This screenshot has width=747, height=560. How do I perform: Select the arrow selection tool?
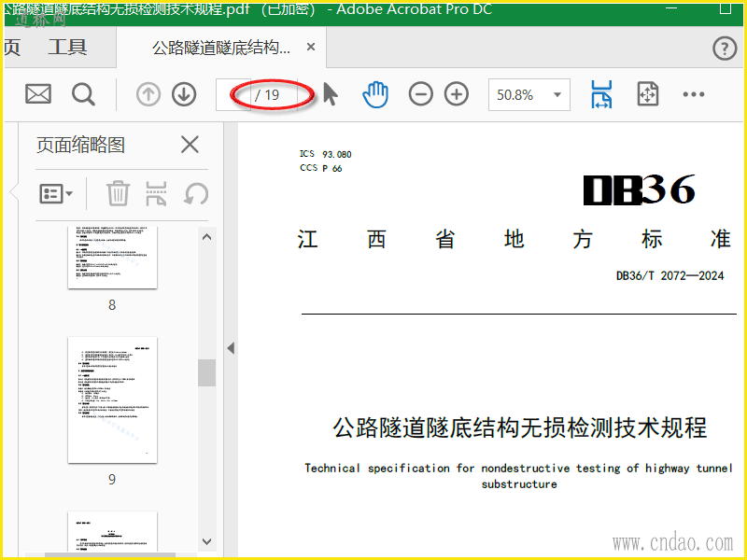tap(331, 94)
